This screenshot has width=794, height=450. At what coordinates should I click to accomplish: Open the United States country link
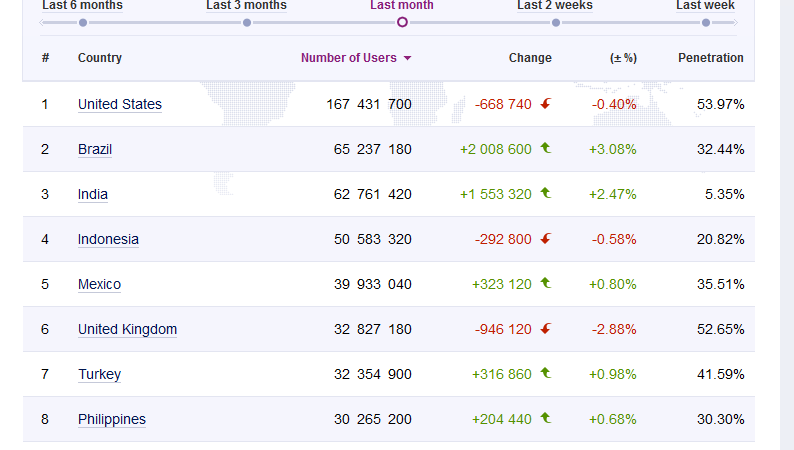(120, 104)
